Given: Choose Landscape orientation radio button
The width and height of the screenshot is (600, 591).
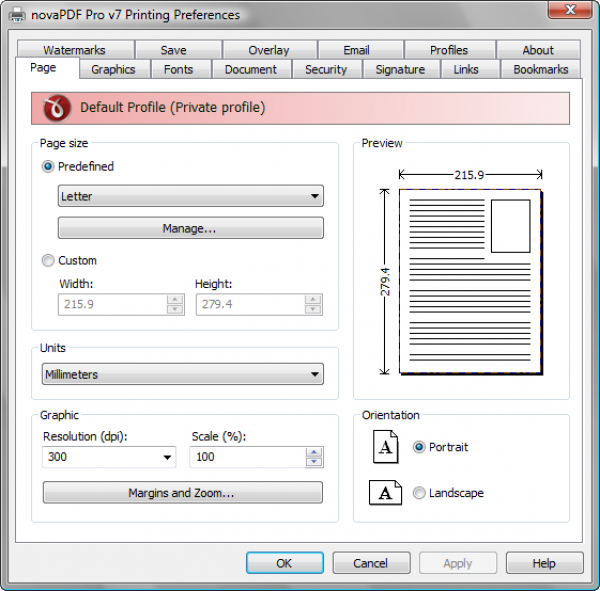Looking at the screenshot, I should (x=419, y=493).
